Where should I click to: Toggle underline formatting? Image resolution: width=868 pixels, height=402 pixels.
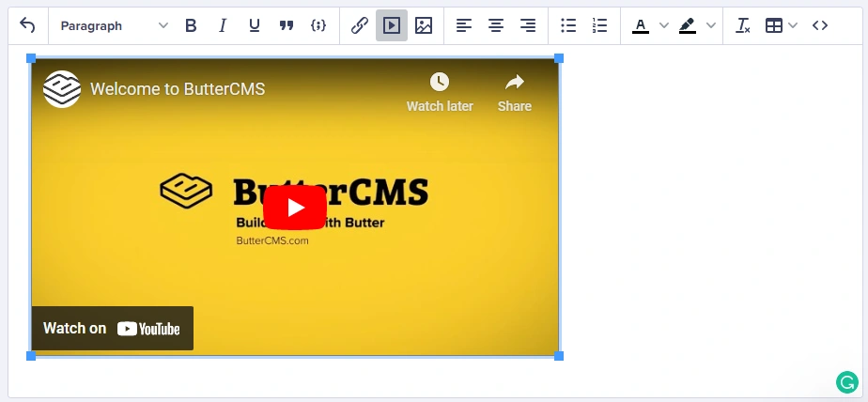tap(254, 25)
